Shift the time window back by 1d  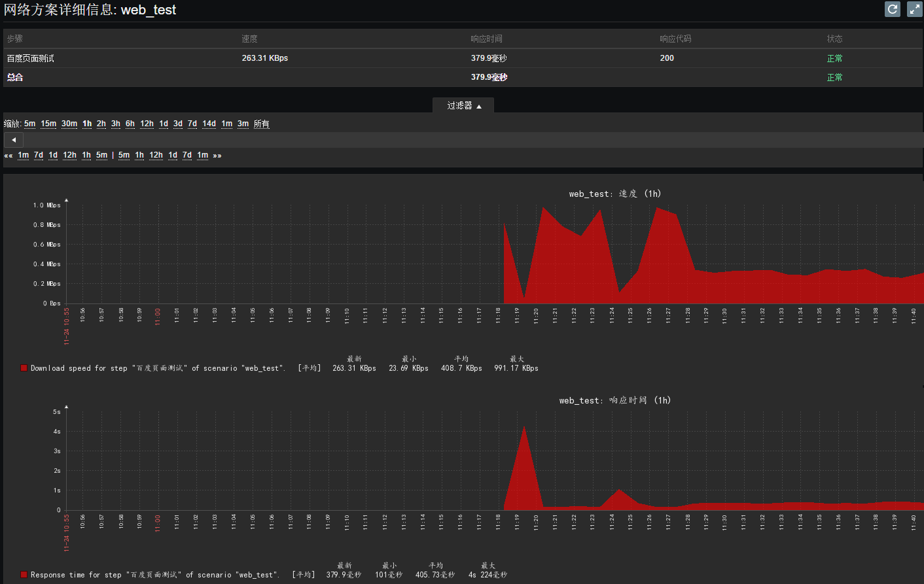[x=53, y=155]
